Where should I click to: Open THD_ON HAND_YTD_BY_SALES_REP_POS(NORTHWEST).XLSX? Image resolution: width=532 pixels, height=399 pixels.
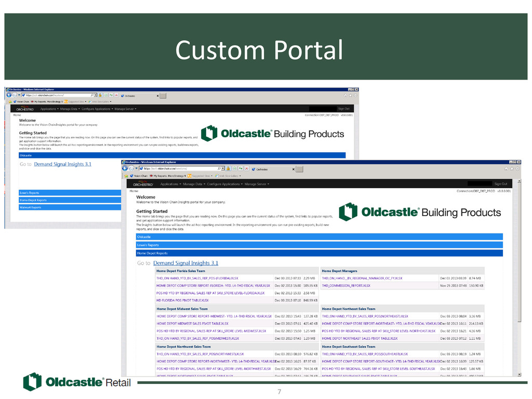tap(200, 354)
